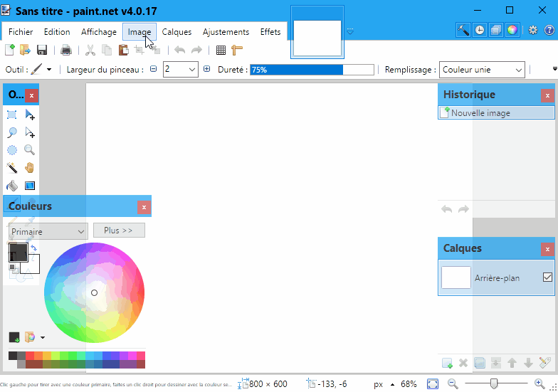Click the Paste clipboard icon
The image size is (558, 392).
pos(124,50)
